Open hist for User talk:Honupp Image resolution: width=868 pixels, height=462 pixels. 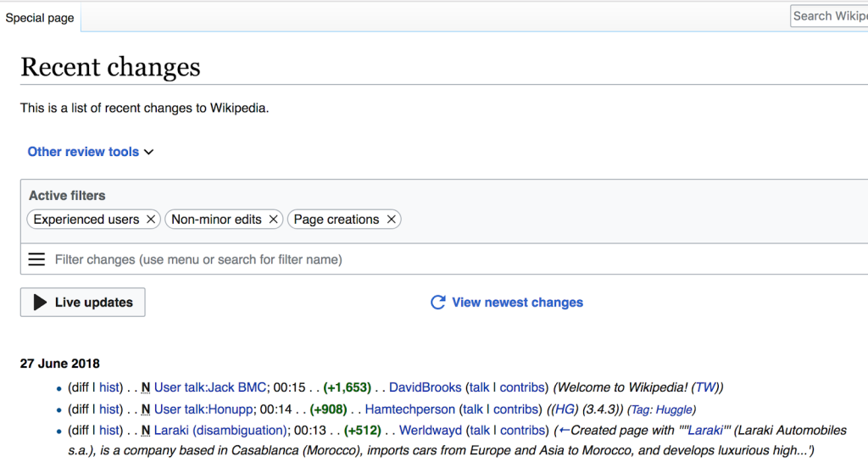[x=109, y=409]
